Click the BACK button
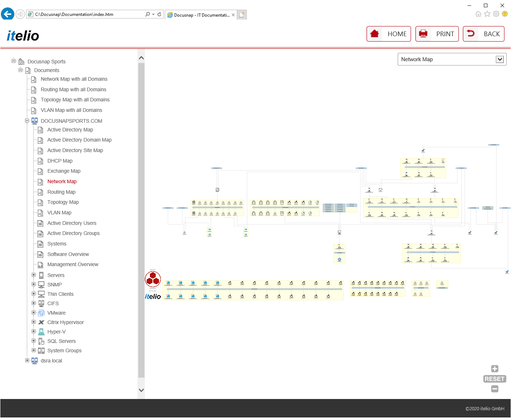Viewport: 511px width, 420px height. pyautogui.click(x=483, y=34)
